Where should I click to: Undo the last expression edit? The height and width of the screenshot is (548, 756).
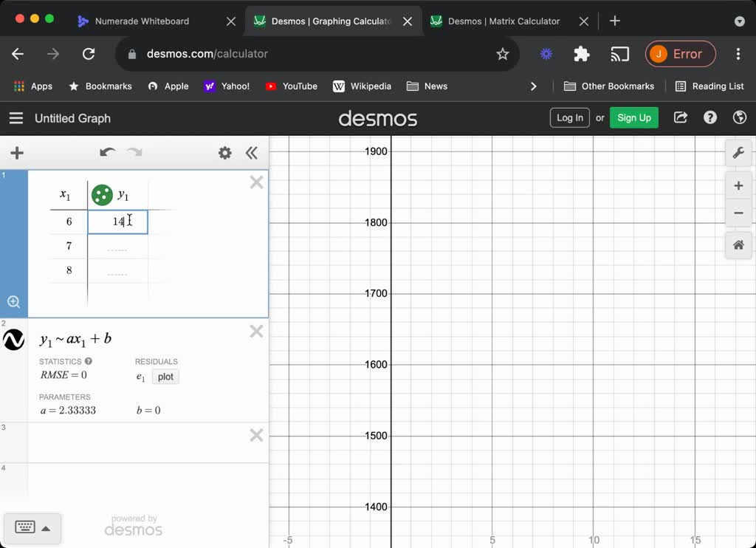pyautogui.click(x=107, y=153)
